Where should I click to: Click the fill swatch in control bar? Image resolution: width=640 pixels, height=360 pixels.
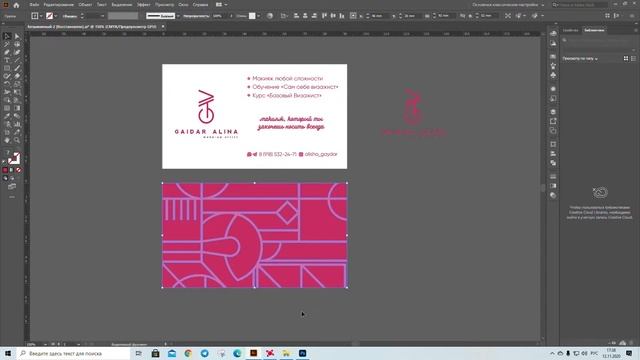click(35, 16)
